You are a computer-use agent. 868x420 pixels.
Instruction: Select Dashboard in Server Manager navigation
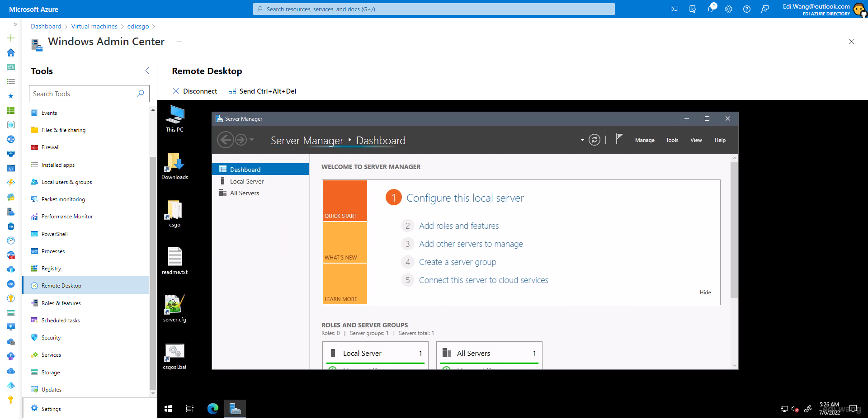coord(260,170)
